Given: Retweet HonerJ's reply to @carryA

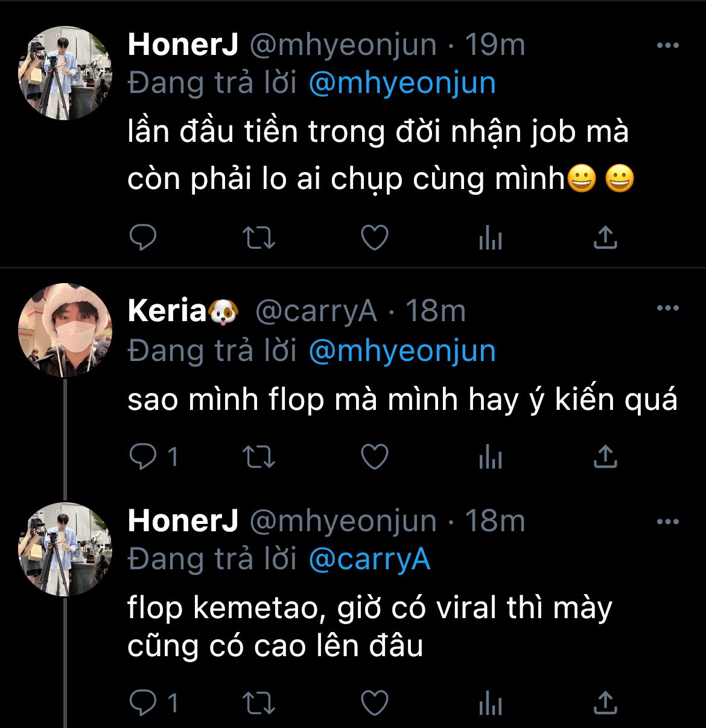Looking at the screenshot, I should click(259, 703).
